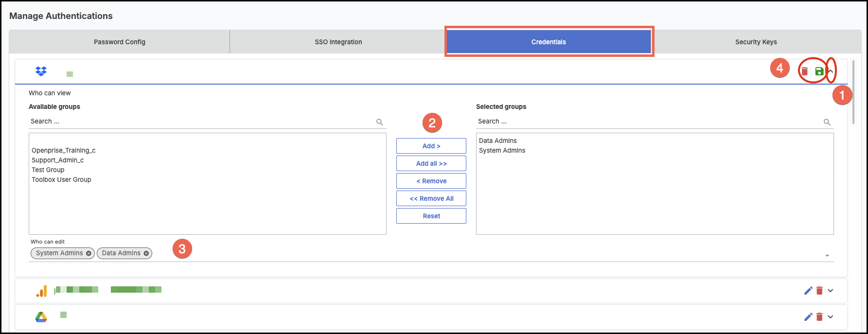Select Data Admins in Selected groups list
The width and height of the screenshot is (868, 334).
(498, 141)
